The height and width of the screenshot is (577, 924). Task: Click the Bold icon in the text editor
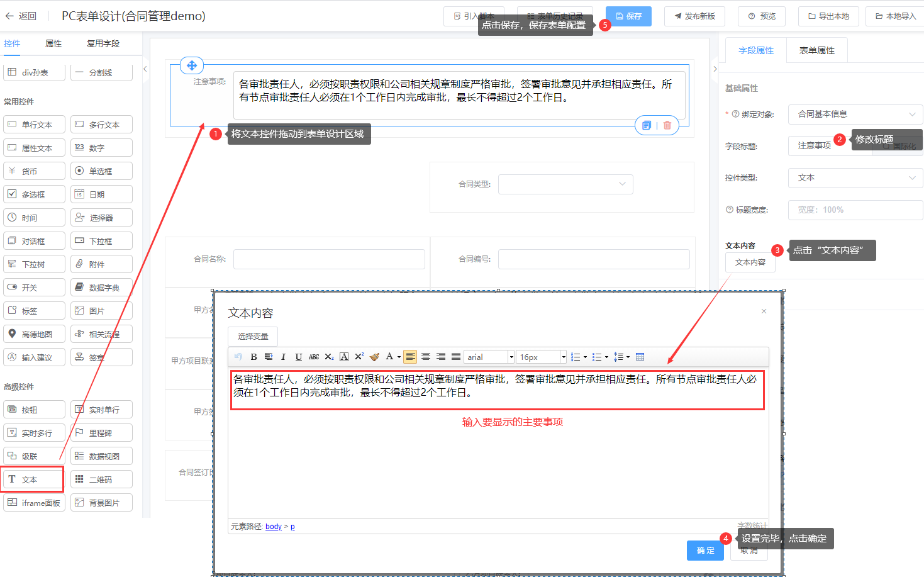coord(253,357)
